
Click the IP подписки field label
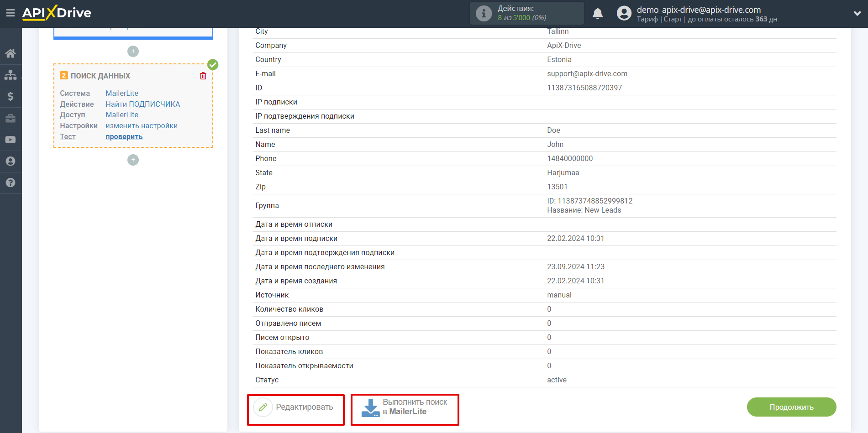tap(276, 102)
